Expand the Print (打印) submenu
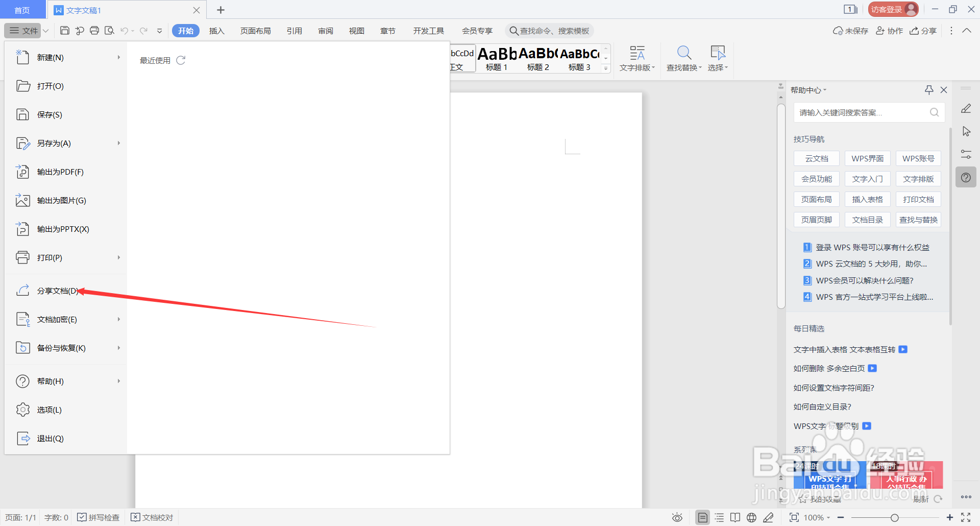 coord(118,257)
